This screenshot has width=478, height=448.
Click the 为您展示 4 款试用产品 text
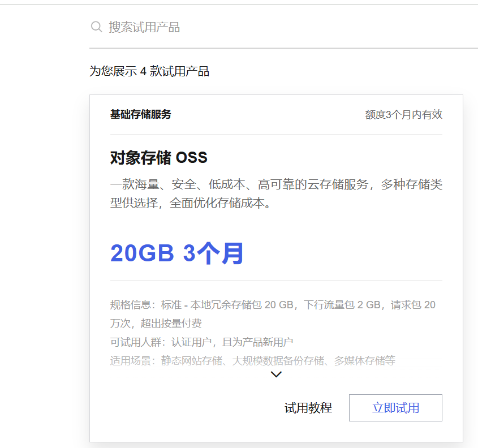pyautogui.click(x=149, y=71)
